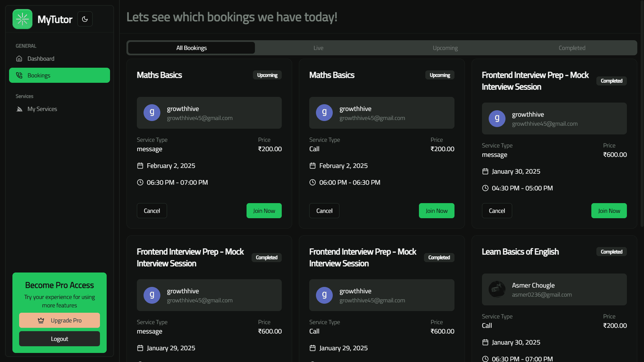This screenshot has width=644, height=362.
Task: Join the Maths Basics Call booking now
Action: (436, 211)
